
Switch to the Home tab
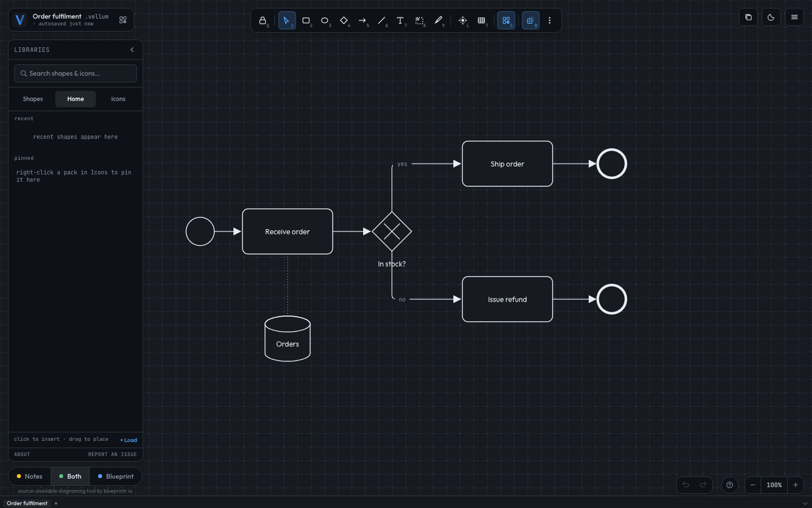pyautogui.click(x=76, y=99)
